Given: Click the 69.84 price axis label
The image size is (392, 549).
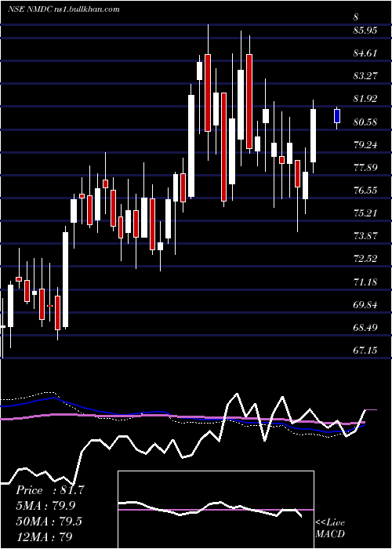Looking at the screenshot, I should 365,305.
